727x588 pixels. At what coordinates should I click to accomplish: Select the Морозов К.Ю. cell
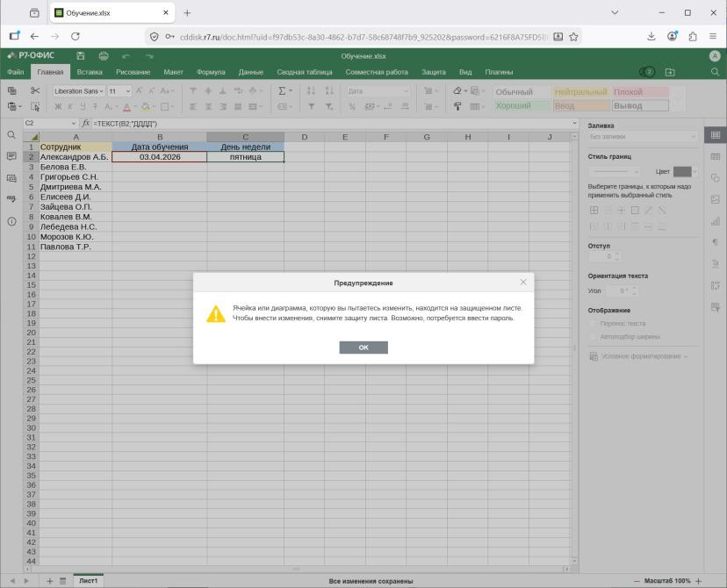coord(76,237)
